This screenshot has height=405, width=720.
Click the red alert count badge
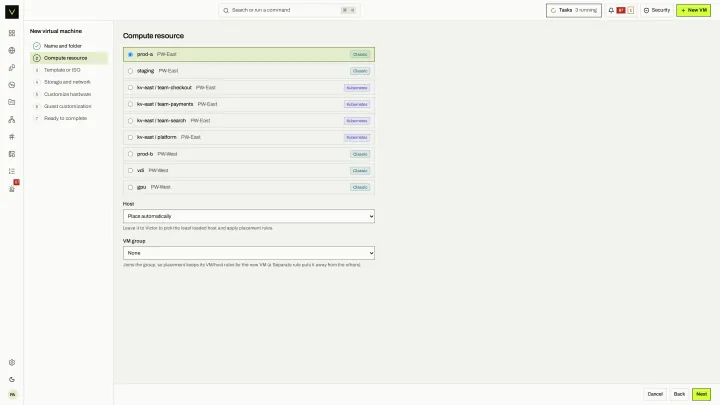621,10
